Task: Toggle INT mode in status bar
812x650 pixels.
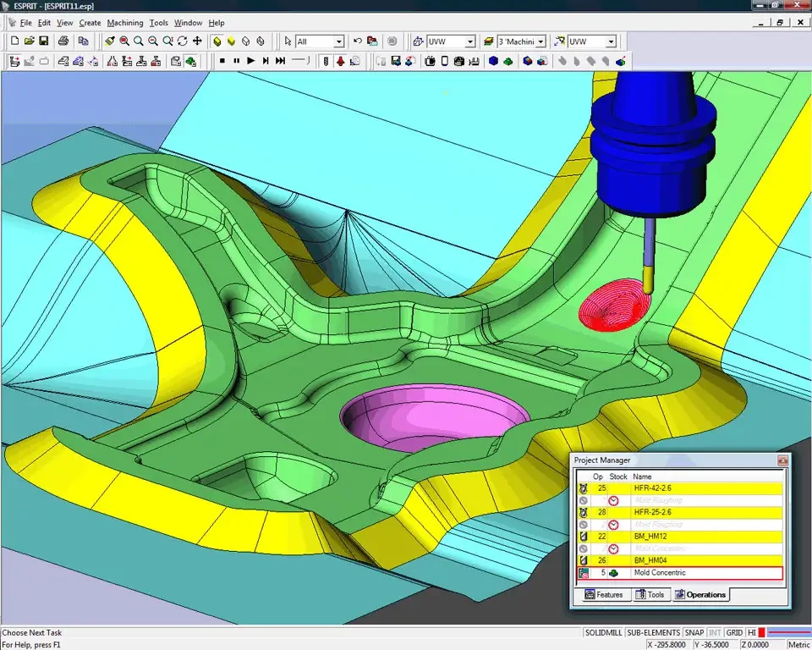Action: coord(715,632)
